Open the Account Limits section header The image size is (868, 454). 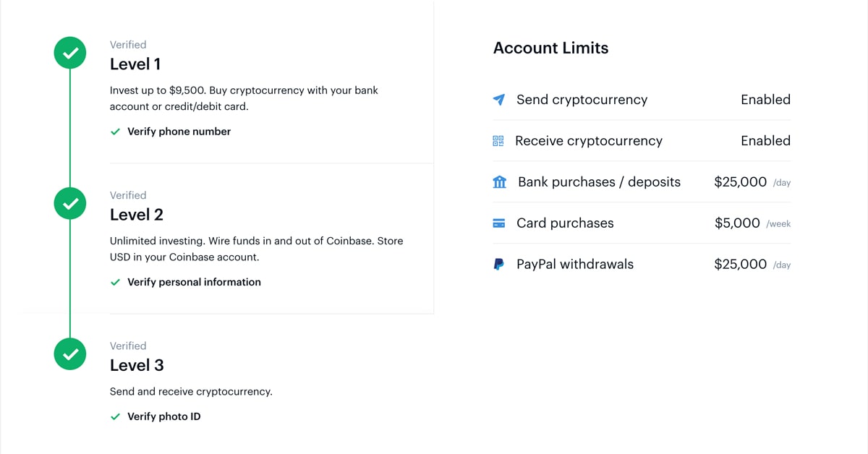pos(550,48)
